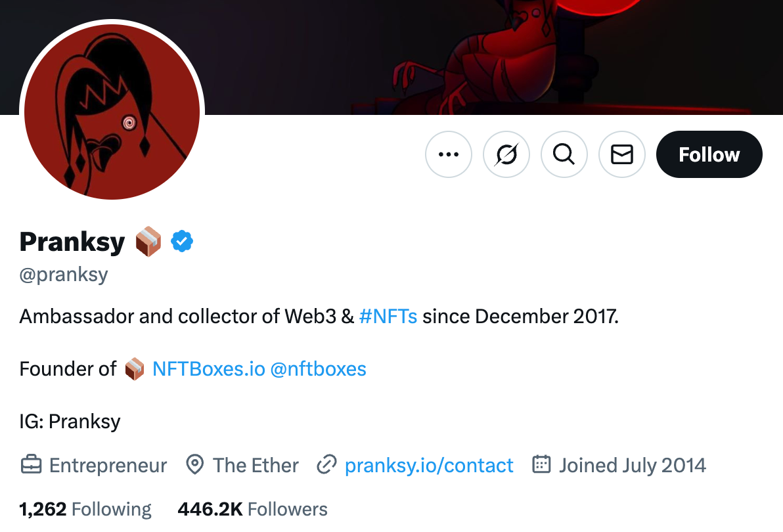Follow the Pranksy account
783x532 pixels.
709,154
